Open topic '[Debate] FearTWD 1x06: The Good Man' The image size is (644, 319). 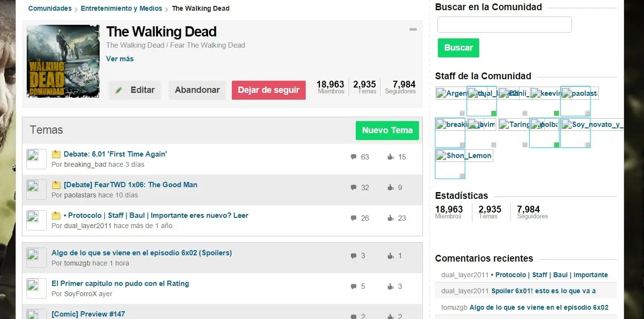[130, 185]
